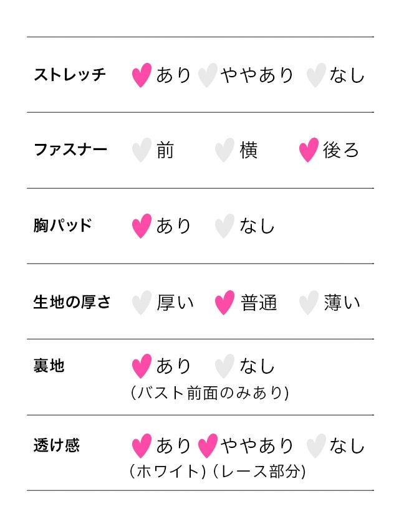The image size is (399, 532).
Task: Click the gray heart for 胸パッド なし
Action: click(x=224, y=226)
